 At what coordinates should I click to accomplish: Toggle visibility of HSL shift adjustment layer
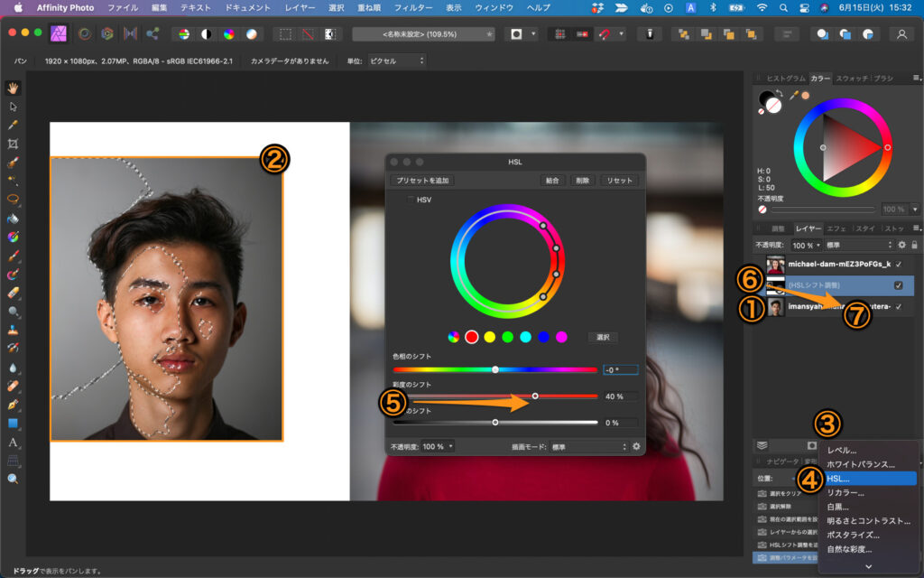click(x=898, y=285)
